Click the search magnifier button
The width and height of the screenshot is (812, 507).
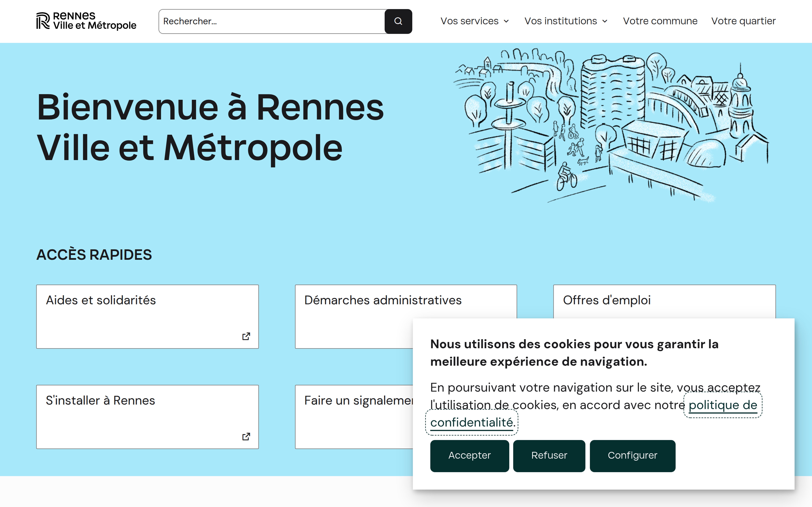(x=398, y=21)
